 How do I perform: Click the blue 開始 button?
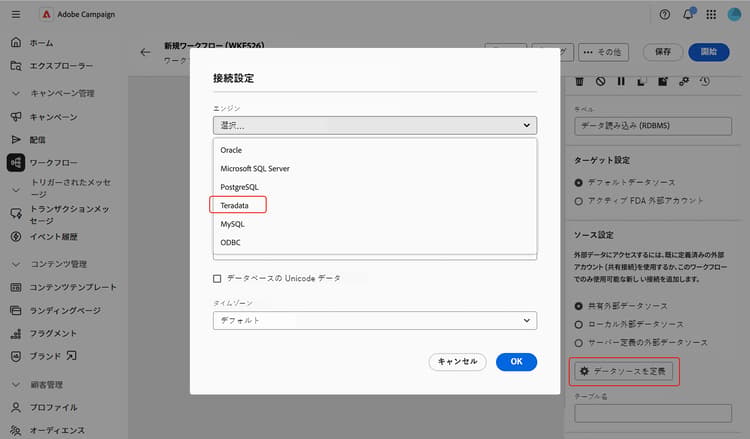click(708, 52)
